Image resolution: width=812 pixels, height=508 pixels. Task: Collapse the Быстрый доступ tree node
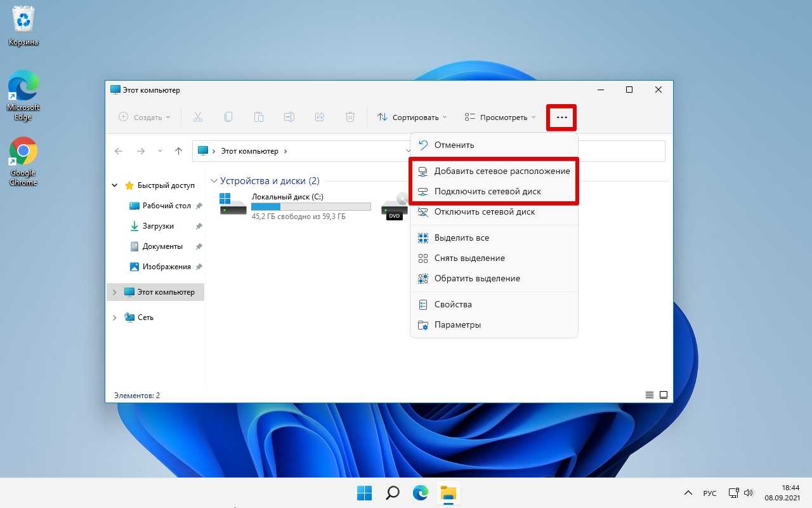tap(115, 185)
